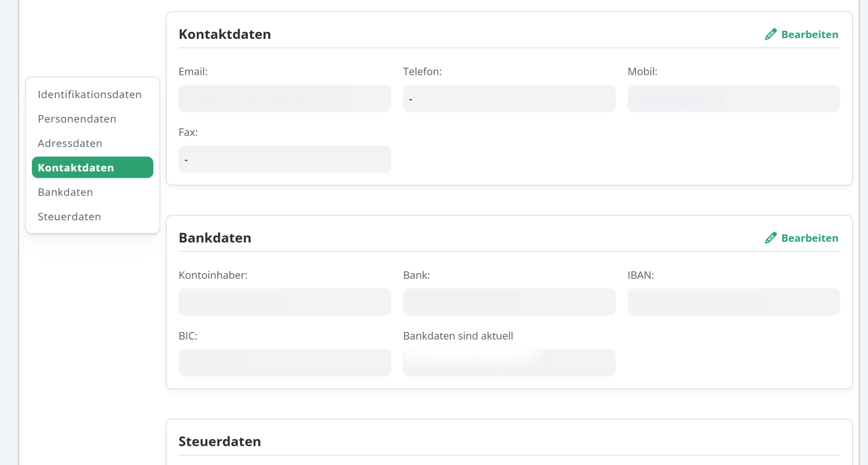Click the BIC field

point(284,363)
